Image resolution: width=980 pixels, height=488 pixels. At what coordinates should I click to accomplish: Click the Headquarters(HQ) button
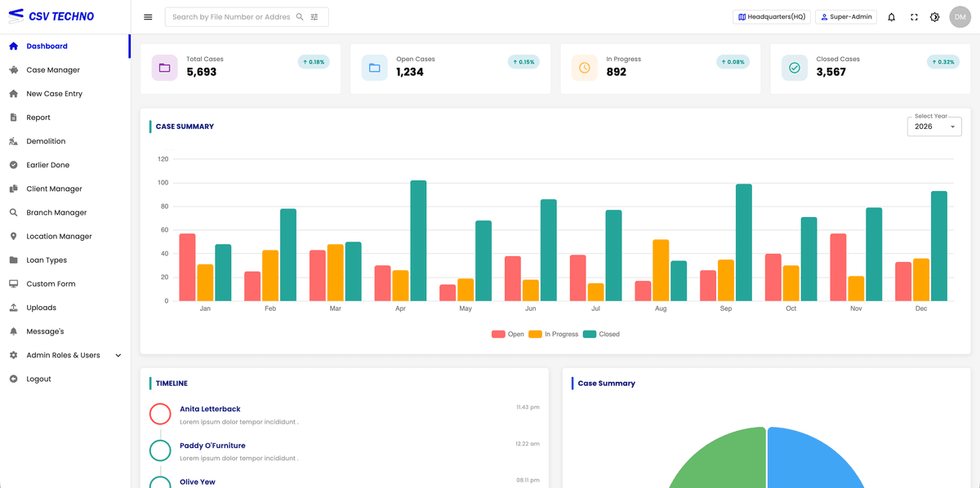coord(770,16)
